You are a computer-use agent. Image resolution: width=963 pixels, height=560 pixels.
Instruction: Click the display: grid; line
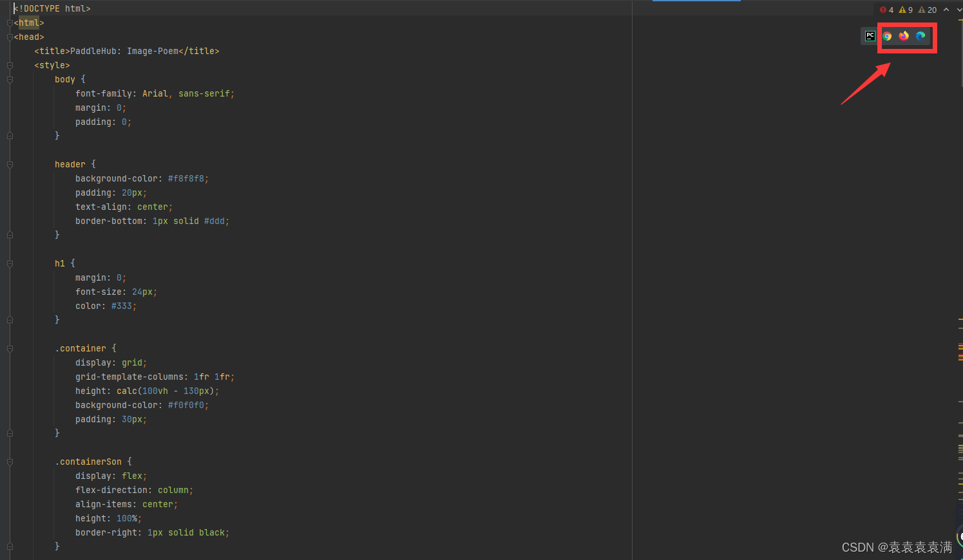tap(111, 363)
